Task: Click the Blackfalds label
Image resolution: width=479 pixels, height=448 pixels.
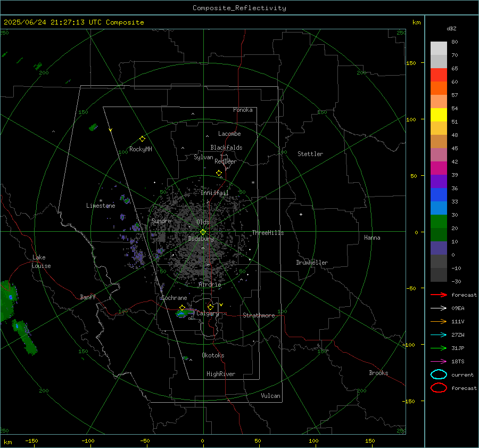Action: (x=226, y=148)
